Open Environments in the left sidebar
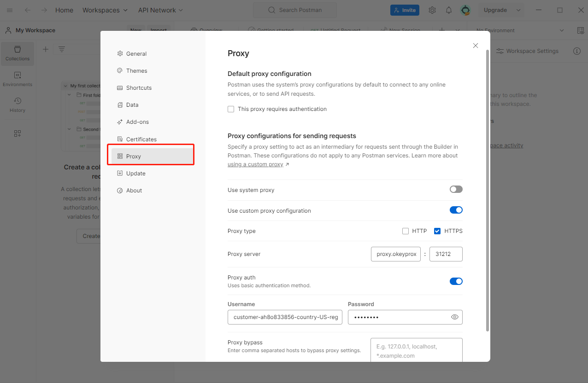 (x=18, y=79)
